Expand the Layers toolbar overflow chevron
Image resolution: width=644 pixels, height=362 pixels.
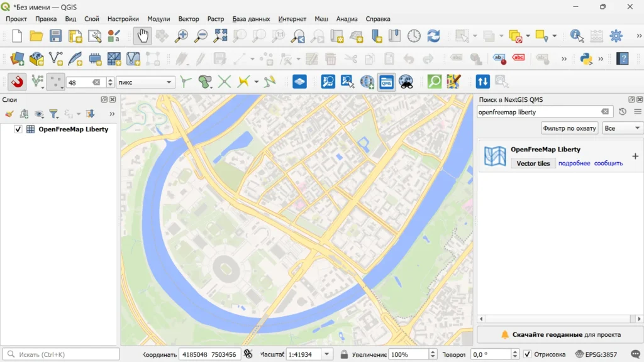(x=112, y=114)
